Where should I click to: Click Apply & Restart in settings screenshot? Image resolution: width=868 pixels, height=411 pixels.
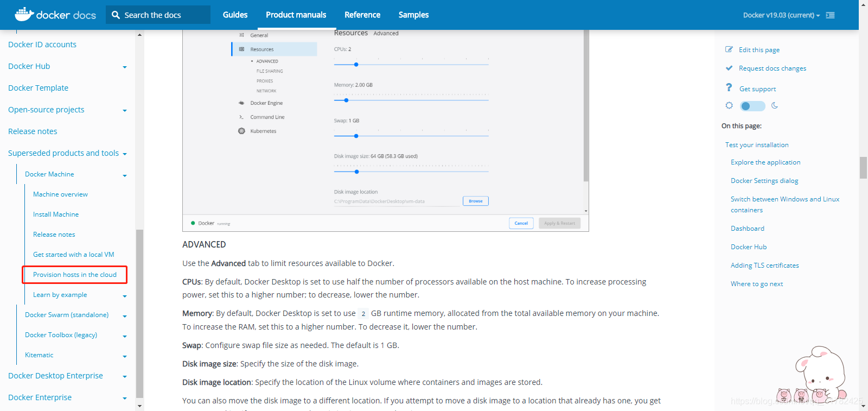tap(559, 223)
